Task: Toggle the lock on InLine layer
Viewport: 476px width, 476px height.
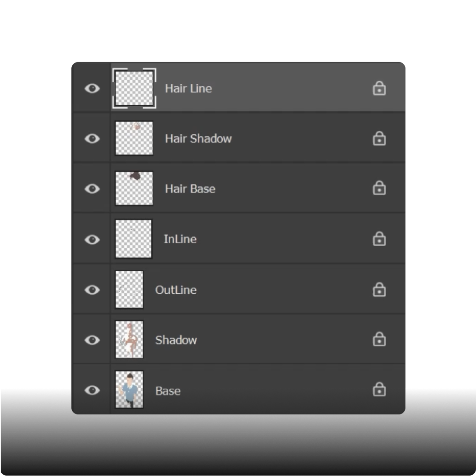Action: (379, 239)
